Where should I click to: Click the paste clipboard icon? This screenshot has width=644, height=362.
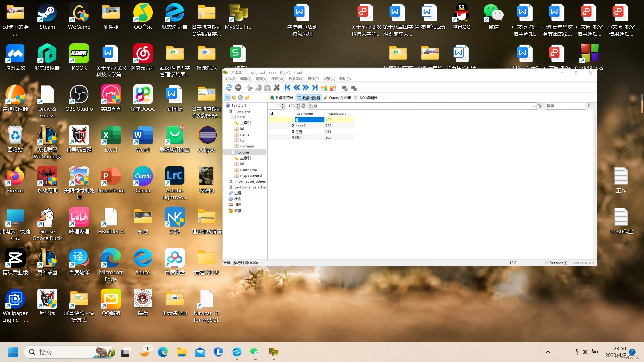[267, 88]
